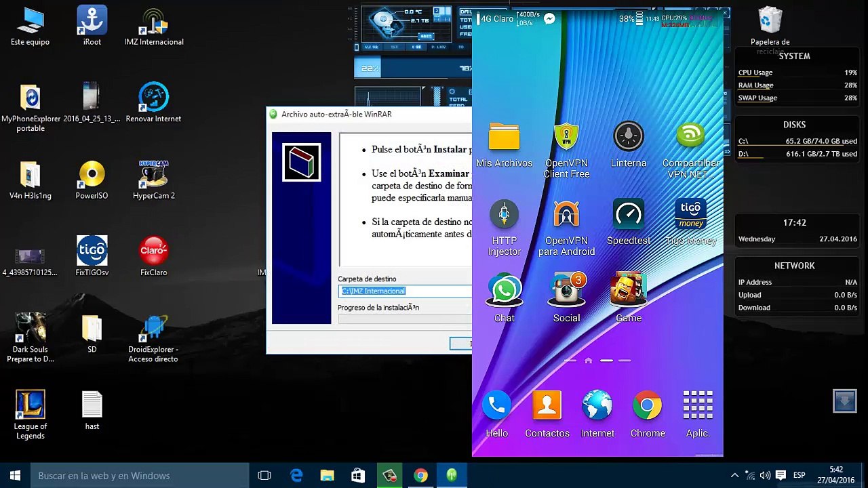Click the 17:42 clock widget

[795, 222]
